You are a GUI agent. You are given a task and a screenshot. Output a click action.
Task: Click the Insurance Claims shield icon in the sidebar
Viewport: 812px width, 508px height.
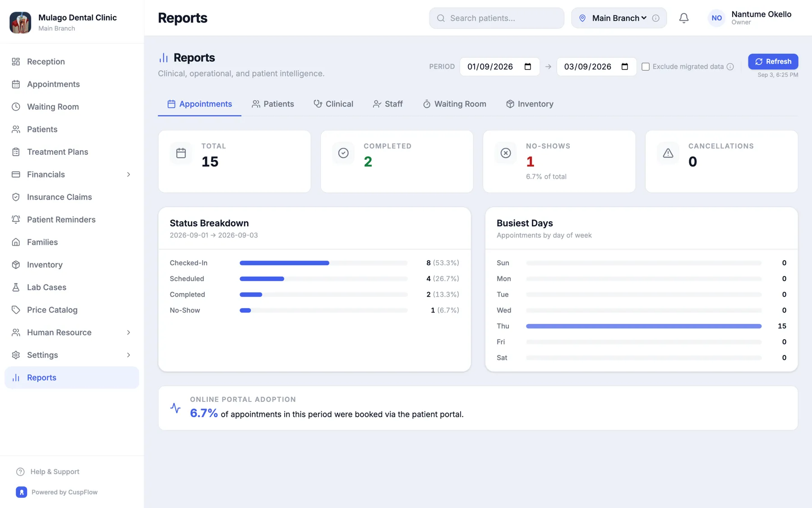pos(16,197)
